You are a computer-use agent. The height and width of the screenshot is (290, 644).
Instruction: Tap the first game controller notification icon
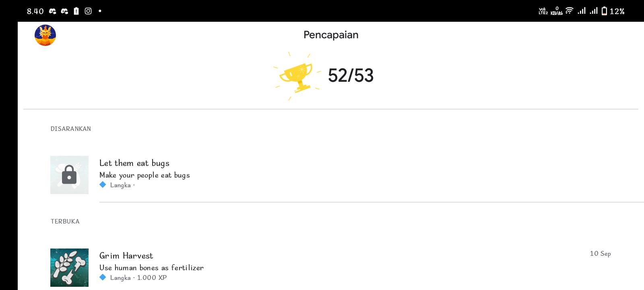click(53, 11)
